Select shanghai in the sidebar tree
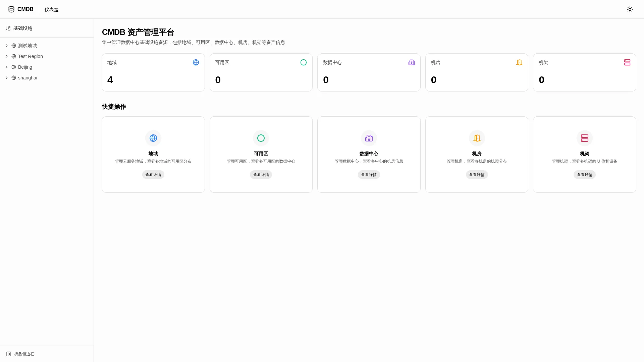The width and height of the screenshot is (644, 362). pos(28,78)
